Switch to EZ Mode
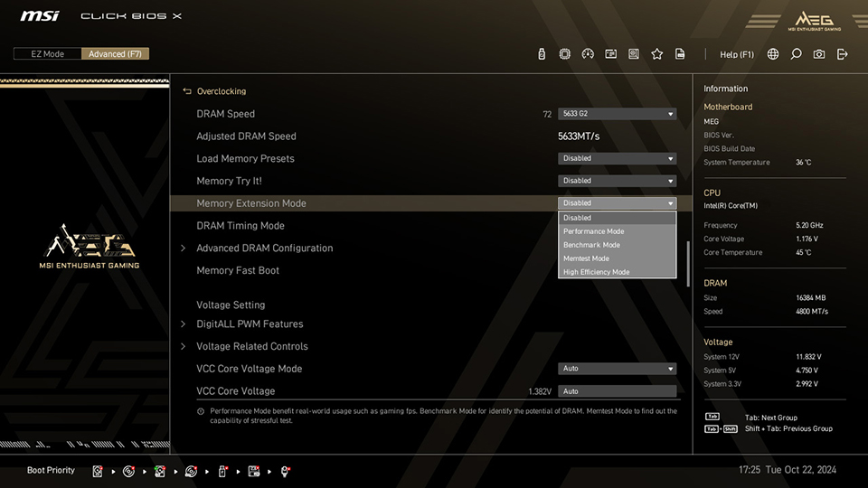This screenshot has height=488, width=868. click(48, 53)
